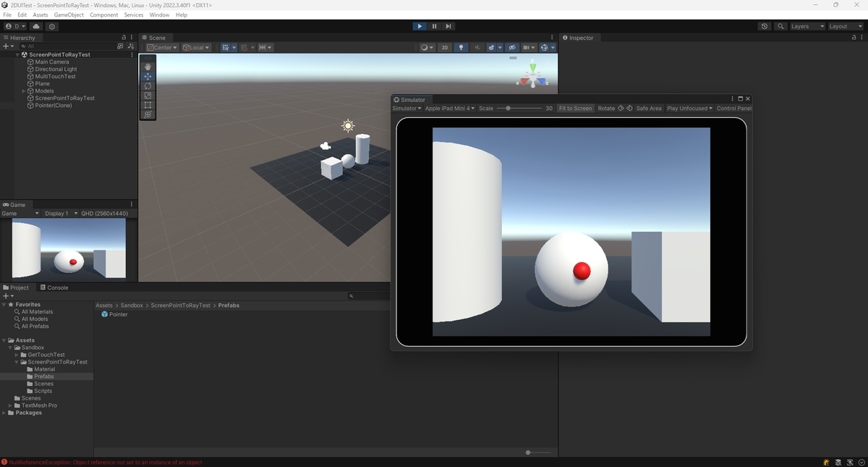Screen dimensions: 868x467
Task: Select the Rotate tool
Action: pos(148,85)
